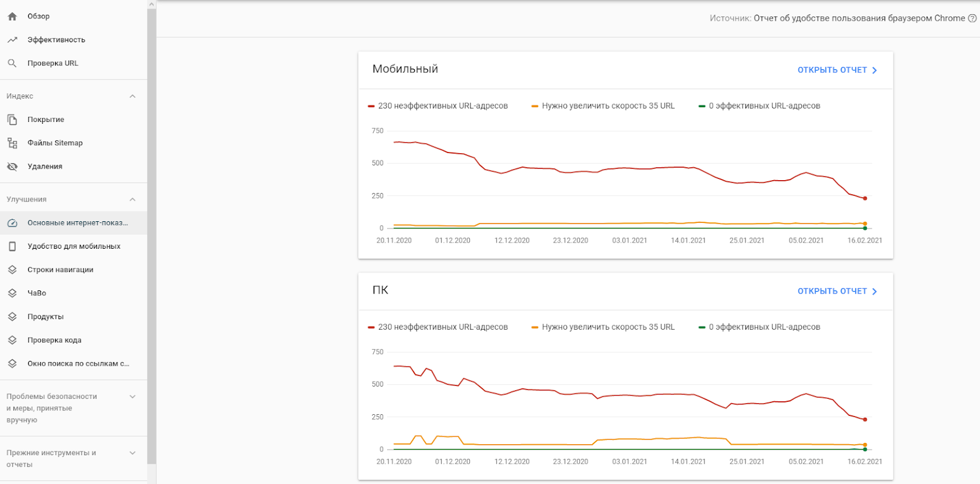
Task: Click the pages icon next to Покрытие
Action: coord(12,119)
